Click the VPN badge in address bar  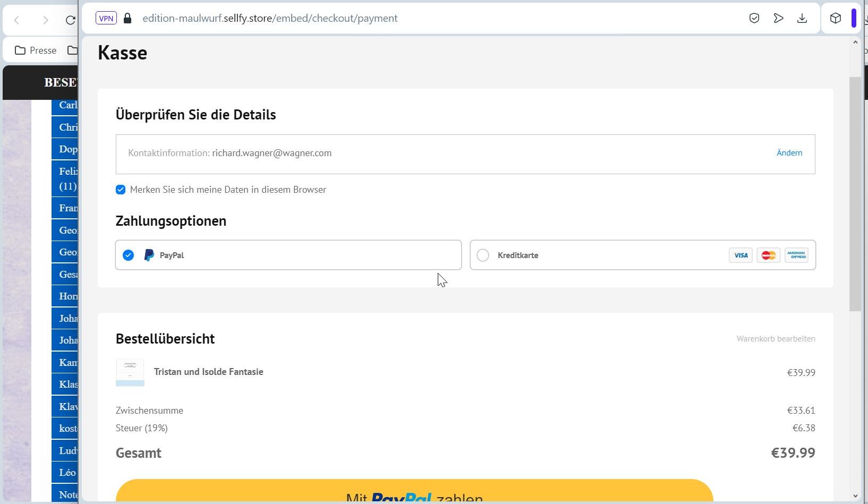click(106, 18)
